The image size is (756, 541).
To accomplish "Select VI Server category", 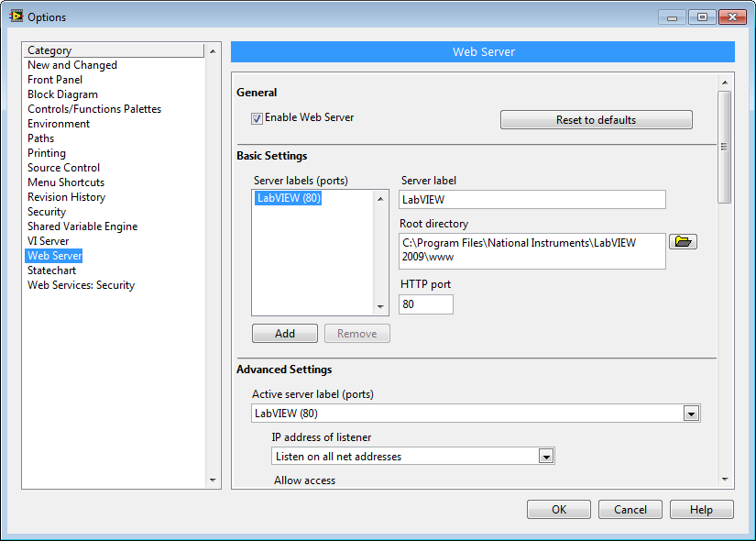I will coord(49,241).
